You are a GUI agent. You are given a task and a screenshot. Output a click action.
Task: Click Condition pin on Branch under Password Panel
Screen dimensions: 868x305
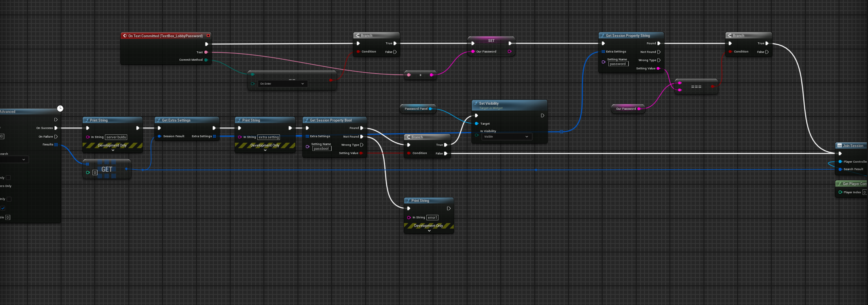409,153
